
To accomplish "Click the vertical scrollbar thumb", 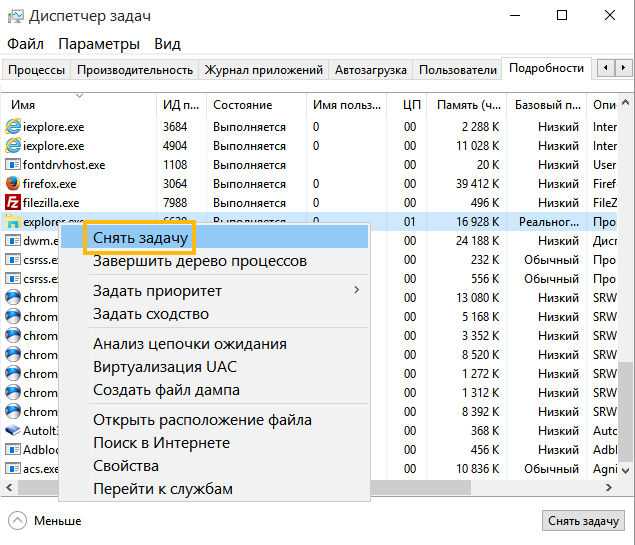I will pos(626,411).
